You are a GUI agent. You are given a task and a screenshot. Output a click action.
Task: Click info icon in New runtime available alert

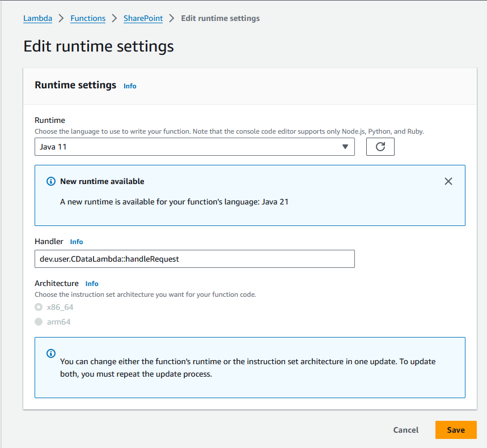click(x=51, y=182)
